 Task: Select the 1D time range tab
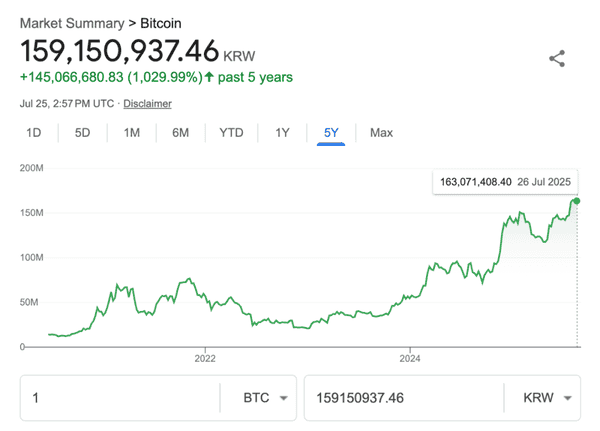click(x=34, y=133)
